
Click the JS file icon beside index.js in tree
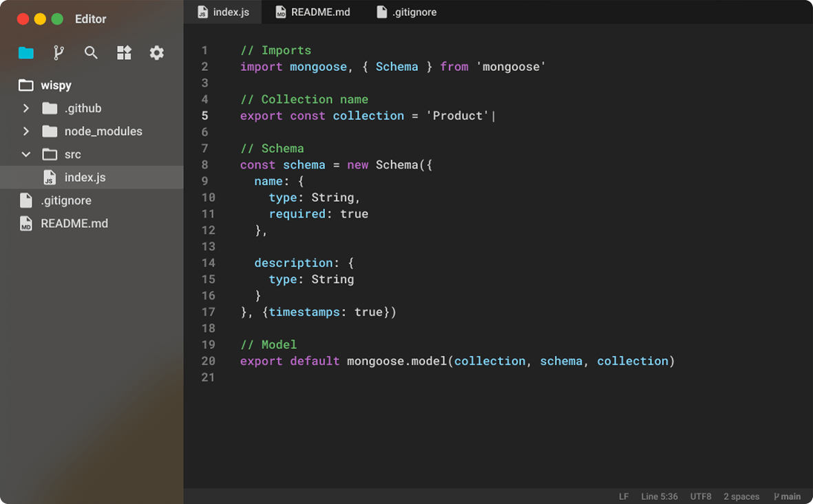click(x=50, y=178)
